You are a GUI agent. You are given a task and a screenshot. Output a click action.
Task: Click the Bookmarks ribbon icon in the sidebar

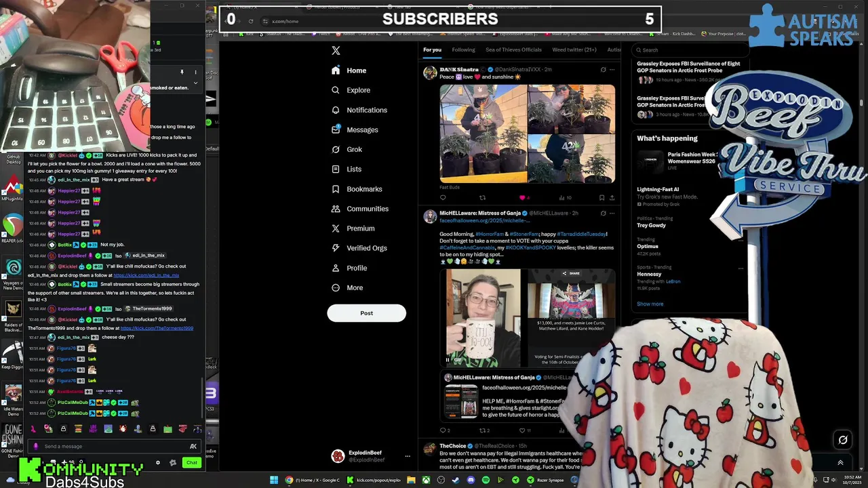tap(336, 189)
